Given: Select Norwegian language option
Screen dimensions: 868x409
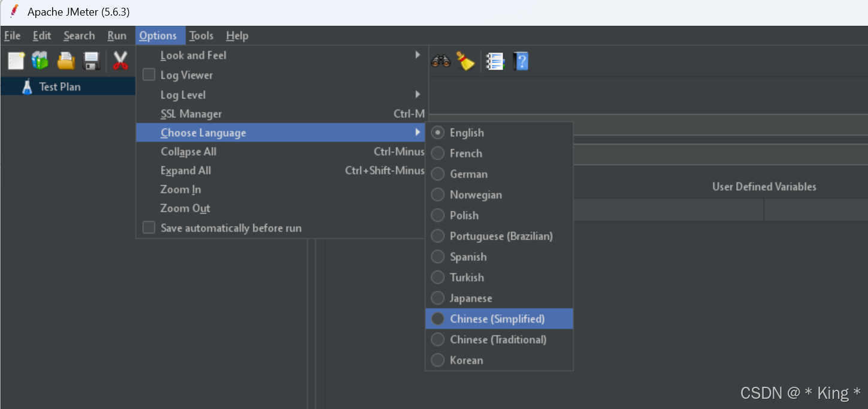Looking at the screenshot, I should click(x=499, y=195).
